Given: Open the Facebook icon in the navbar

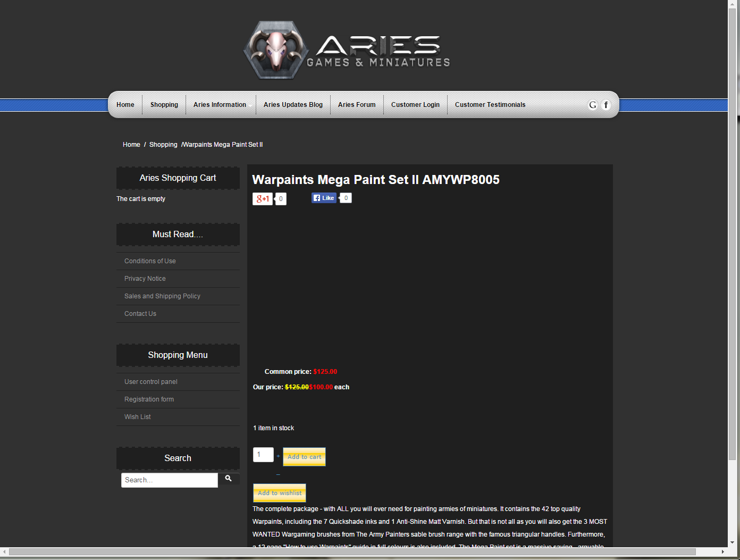Looking at the screenshot, I should pyautogui.click(x=606, y=105).
